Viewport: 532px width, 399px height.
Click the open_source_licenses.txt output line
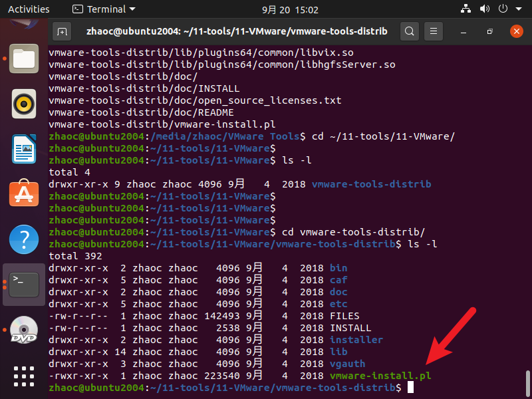pos(195,100)
